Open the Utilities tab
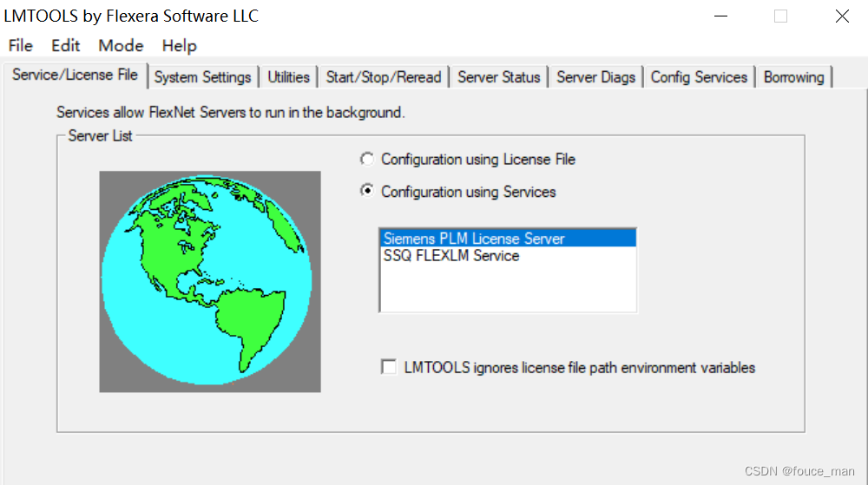This screenshot has width=868, height=485. click(x=288, y=77)
